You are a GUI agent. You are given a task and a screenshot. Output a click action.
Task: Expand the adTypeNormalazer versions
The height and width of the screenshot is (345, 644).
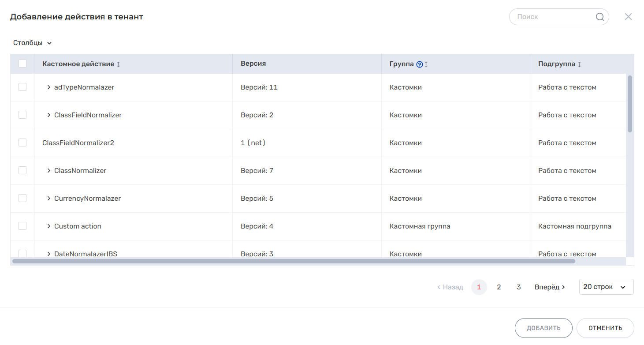(x=49, y=87)
